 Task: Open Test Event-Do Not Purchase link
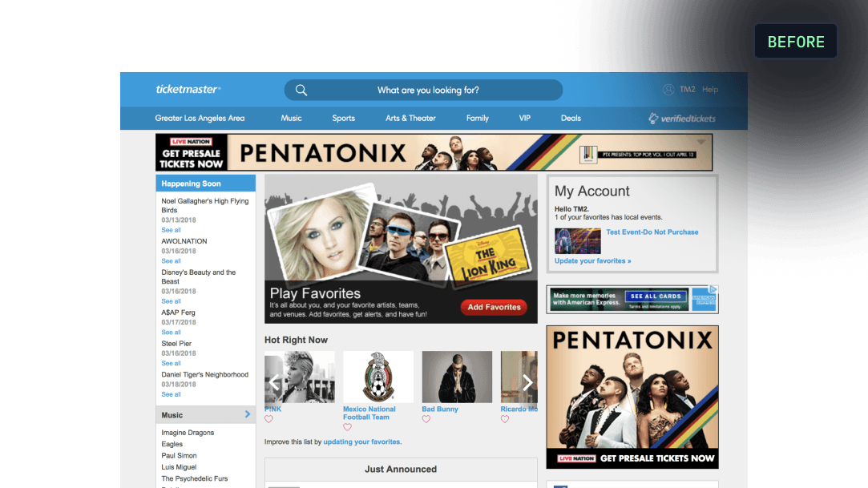(652, 232)
